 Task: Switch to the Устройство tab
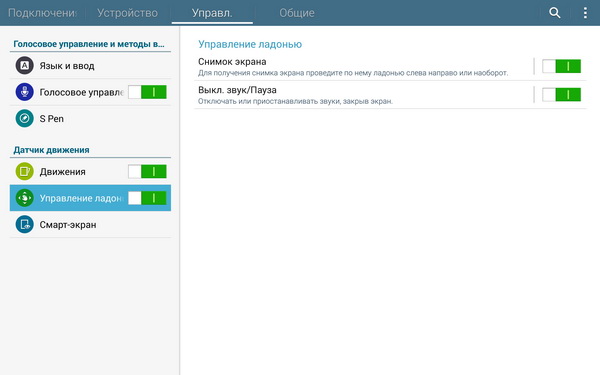pyautogui.click(x=127, y=13)
